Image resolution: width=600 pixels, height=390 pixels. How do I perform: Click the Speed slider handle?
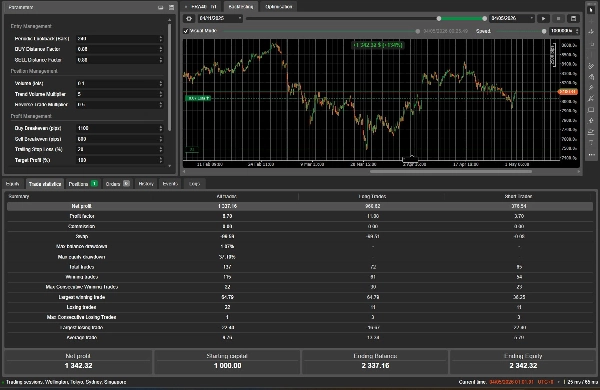[544, 31]
